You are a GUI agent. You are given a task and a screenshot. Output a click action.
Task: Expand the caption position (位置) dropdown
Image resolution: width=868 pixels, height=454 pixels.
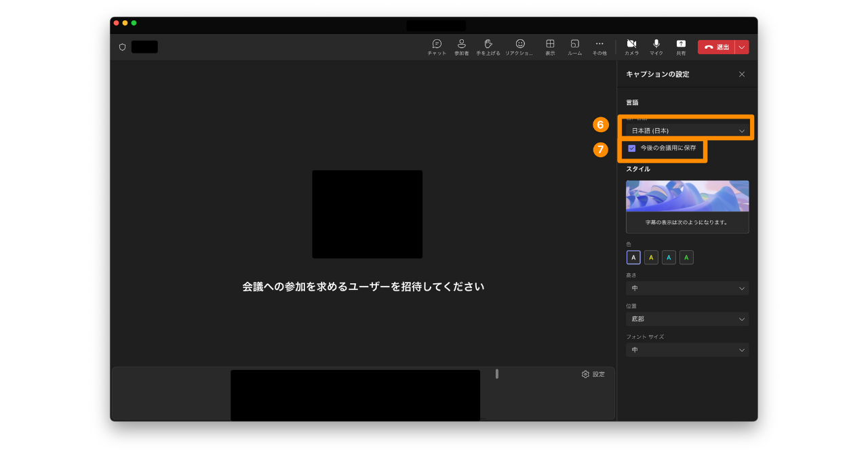pyautogui.click(x=687, y=319)
